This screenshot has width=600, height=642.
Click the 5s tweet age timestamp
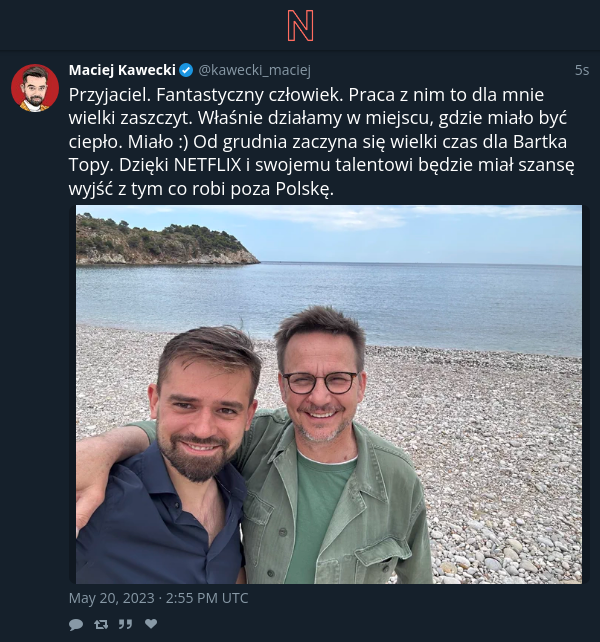coord(582,70)
